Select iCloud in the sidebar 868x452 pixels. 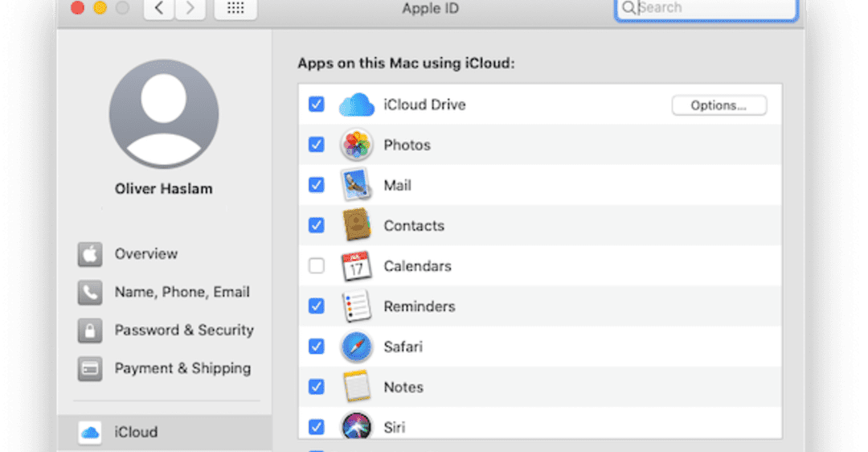point(165,433)
